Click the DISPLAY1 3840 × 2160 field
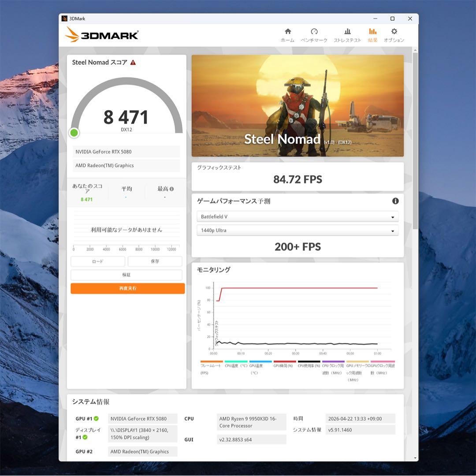Screen dimensions: 476x476 pos(142,434)
